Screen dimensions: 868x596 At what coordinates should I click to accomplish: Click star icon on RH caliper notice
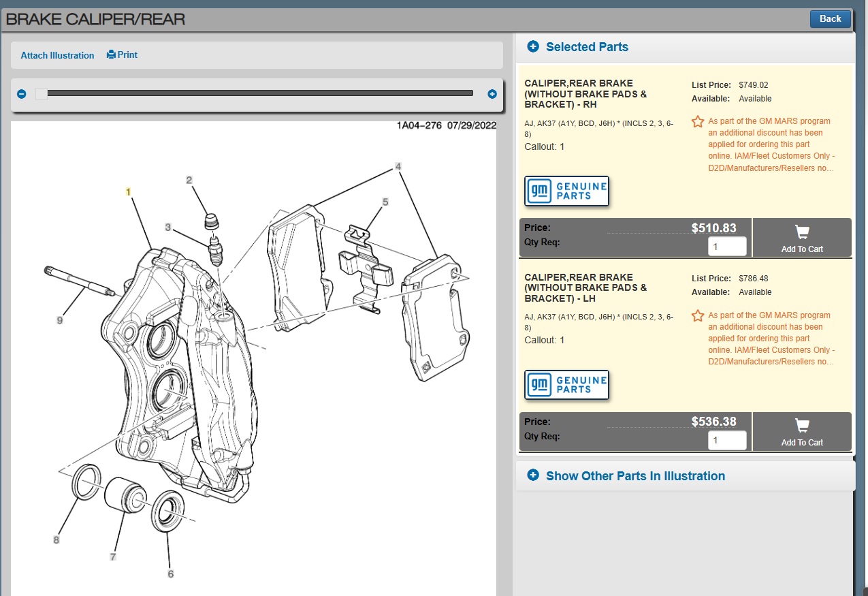(698, 122)
